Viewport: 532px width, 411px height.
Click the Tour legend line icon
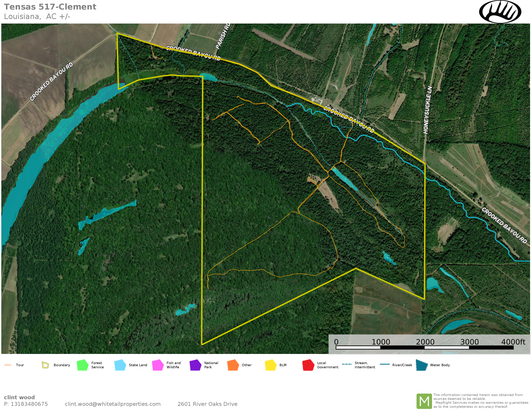(x=8, y=365)
